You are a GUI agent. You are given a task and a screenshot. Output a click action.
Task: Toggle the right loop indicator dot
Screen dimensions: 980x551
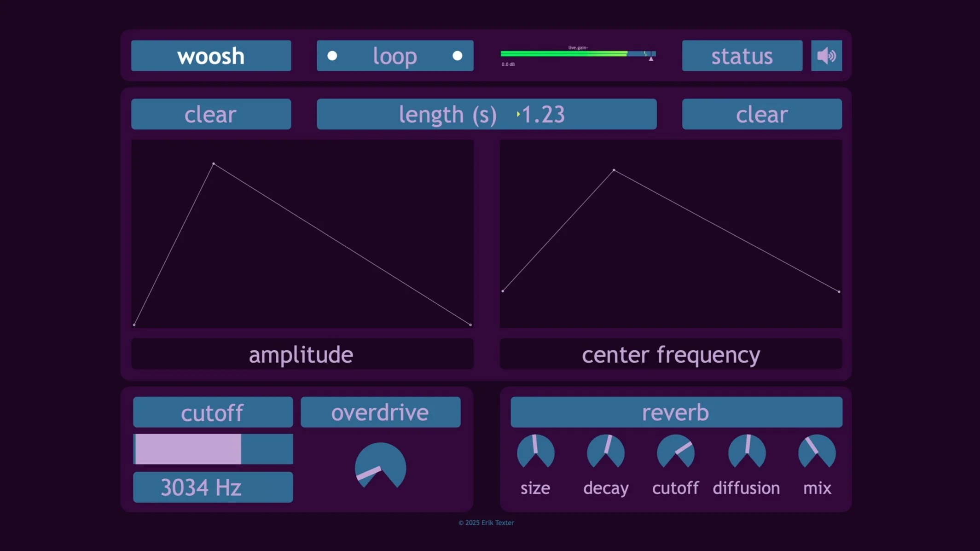[x=457, y=56]
